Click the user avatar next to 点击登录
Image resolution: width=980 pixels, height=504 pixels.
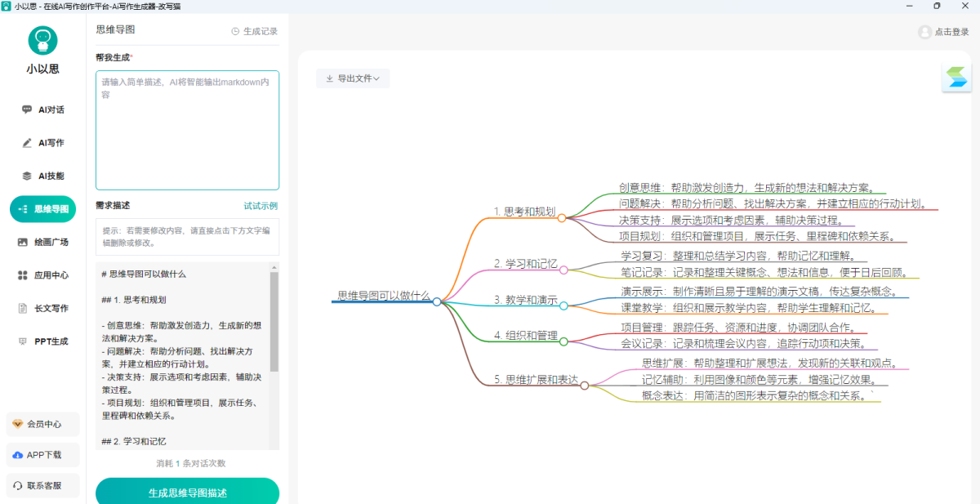pyautogui.click(x=924, y=32)
